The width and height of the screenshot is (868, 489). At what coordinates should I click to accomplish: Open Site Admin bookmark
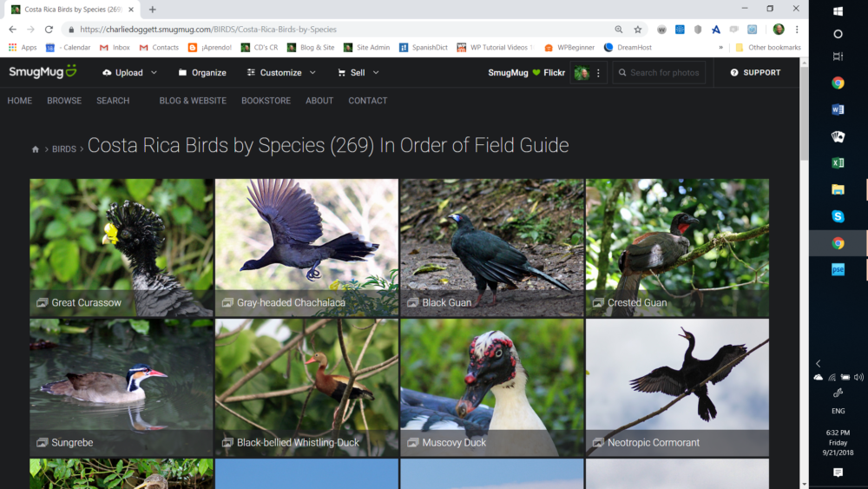click(x=366, y=48)
